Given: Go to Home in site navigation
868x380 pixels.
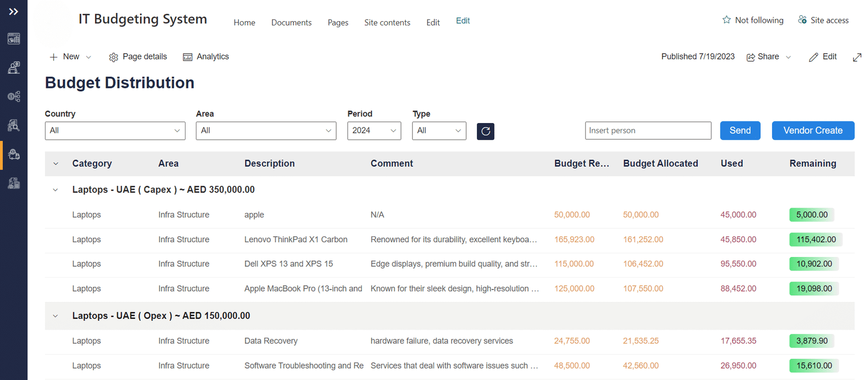Looking at the screenshot, I should point(244,22).
